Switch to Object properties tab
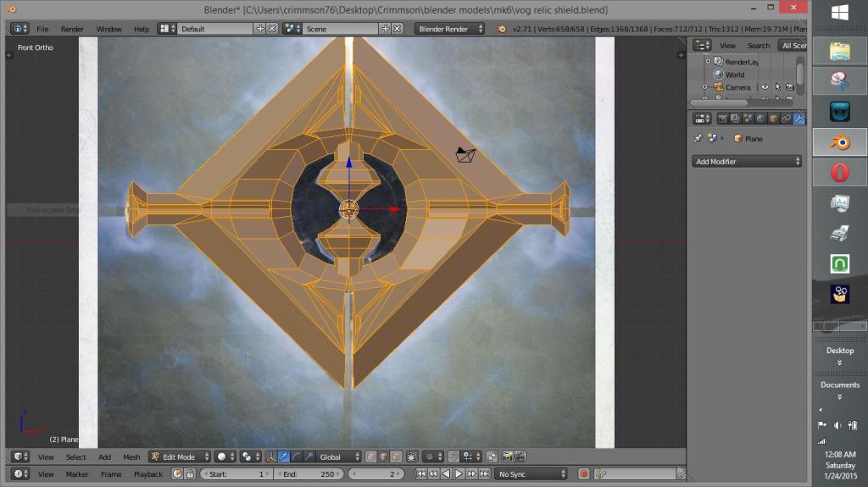The height and width of the screenshot is (487, 868). click(x=773, y=119)
